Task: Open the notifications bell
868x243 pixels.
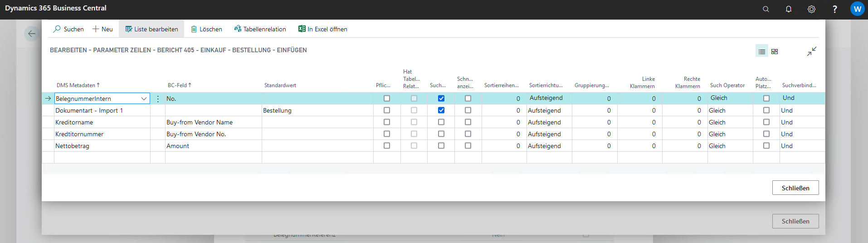Action: coord(789,9)
